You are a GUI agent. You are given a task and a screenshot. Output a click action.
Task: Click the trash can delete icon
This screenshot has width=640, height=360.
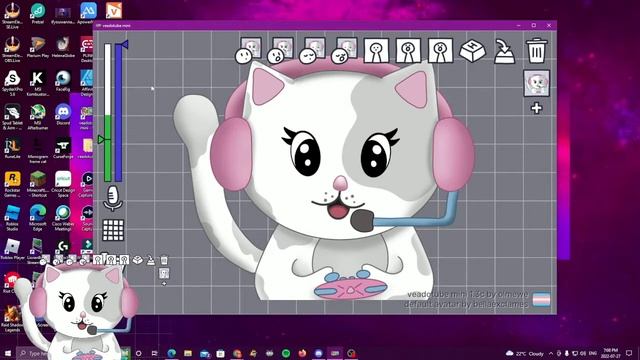(x=536, y=51)
